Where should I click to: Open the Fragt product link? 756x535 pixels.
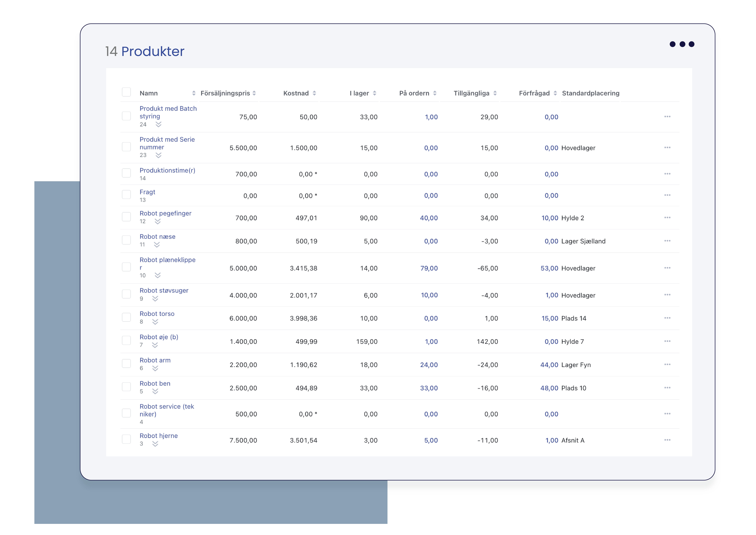coord(147,192)
